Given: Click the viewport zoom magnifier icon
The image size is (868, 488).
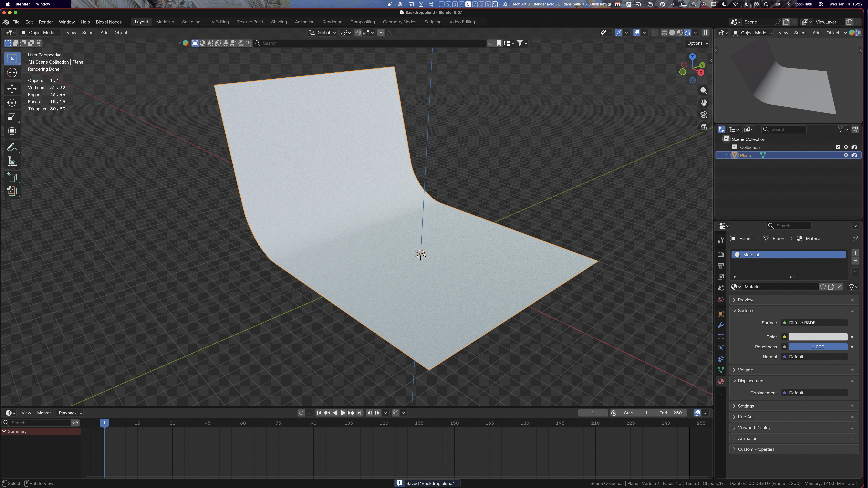Looking at the screenshot, I should (x=704, y=90).
